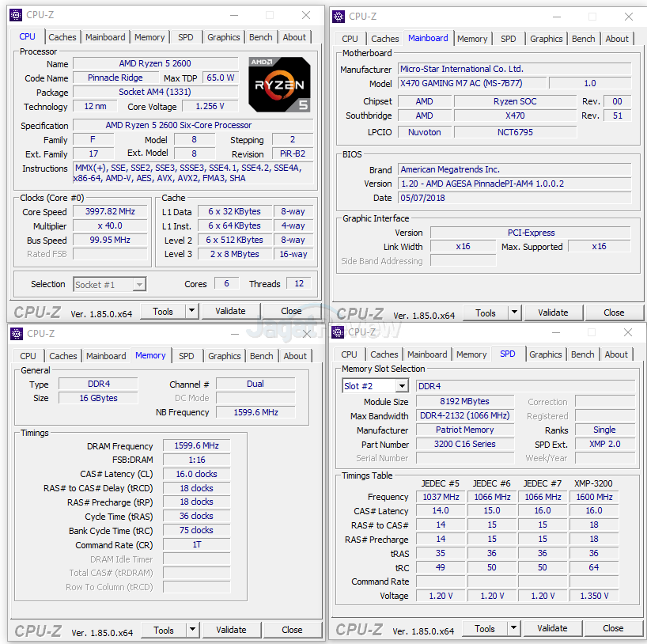Click CPU-Z title bar icon in Memory window

click(17, 334)
